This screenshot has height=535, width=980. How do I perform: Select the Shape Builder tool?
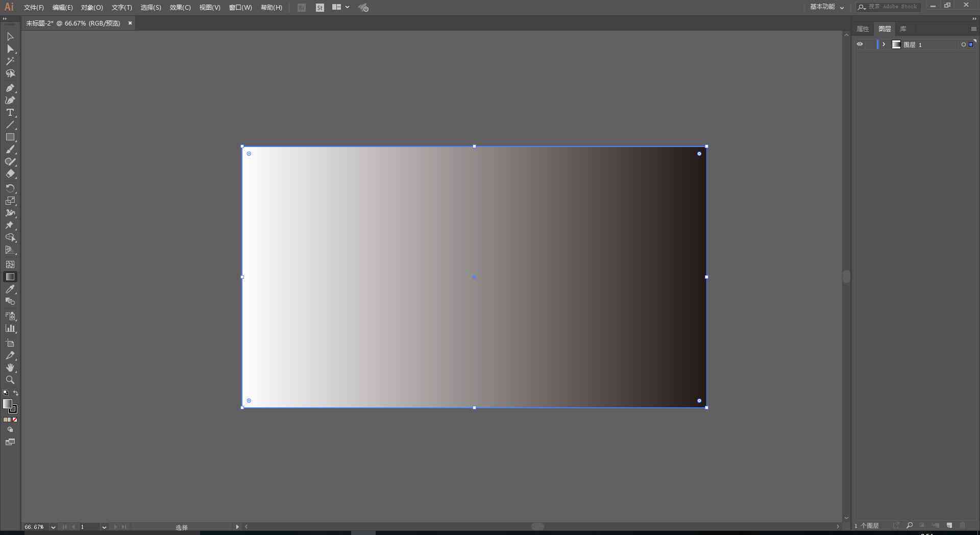coord(10,237)
